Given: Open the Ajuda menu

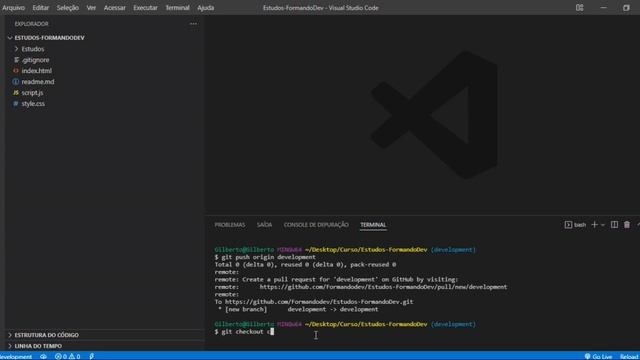Looking at the screenshot, I should pos(205,8).
